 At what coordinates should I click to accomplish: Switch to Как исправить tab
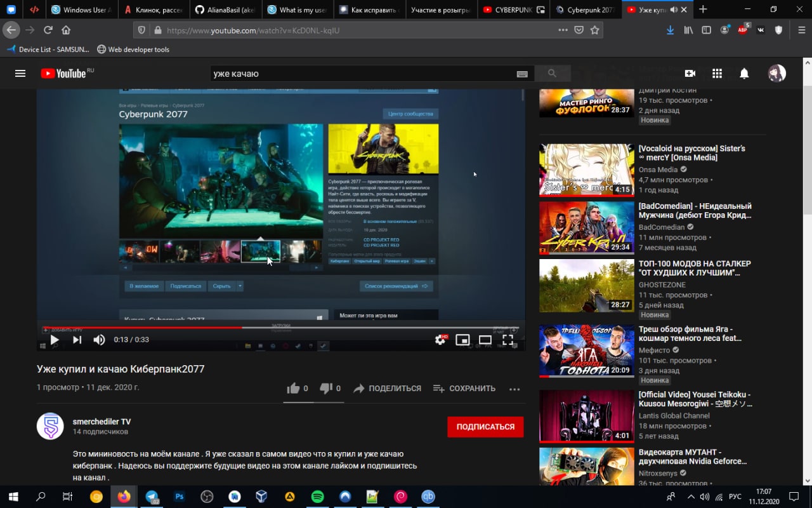click(369, 10)
